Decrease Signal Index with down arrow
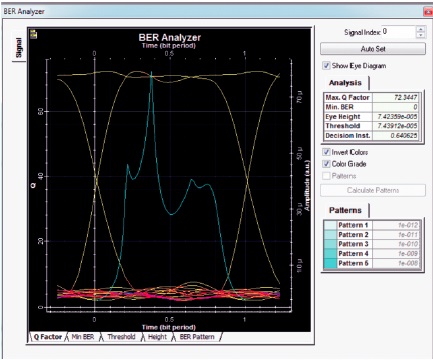Screen dimensions: 433x360 [x=421, y=35]
